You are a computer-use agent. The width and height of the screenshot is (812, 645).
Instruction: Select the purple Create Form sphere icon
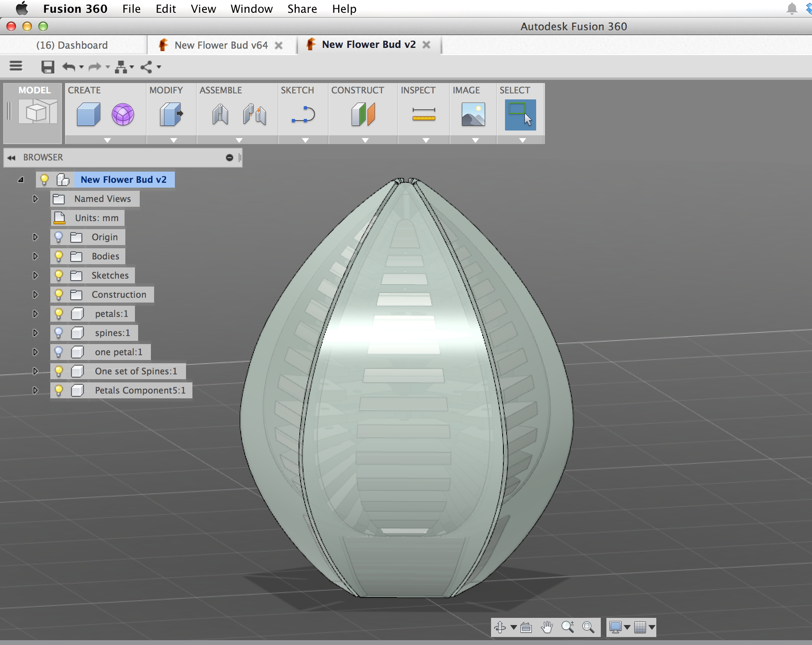123,115
